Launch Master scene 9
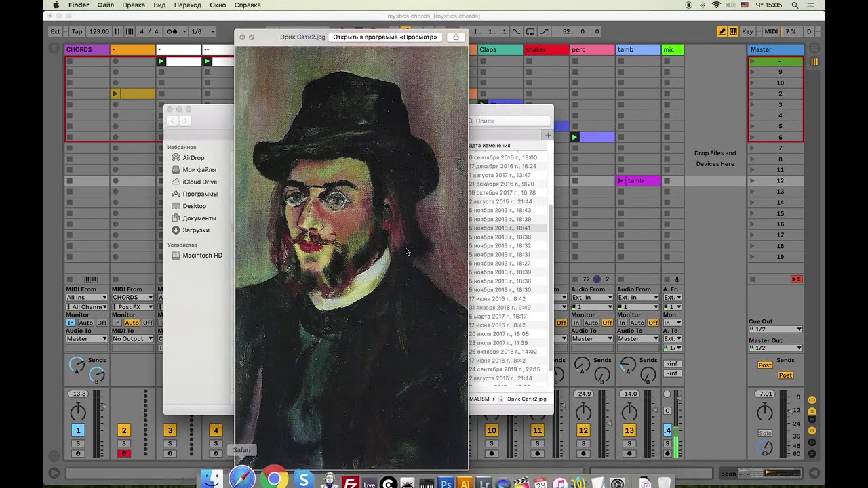This screenshot has height=488, width=868. [752, 72]
